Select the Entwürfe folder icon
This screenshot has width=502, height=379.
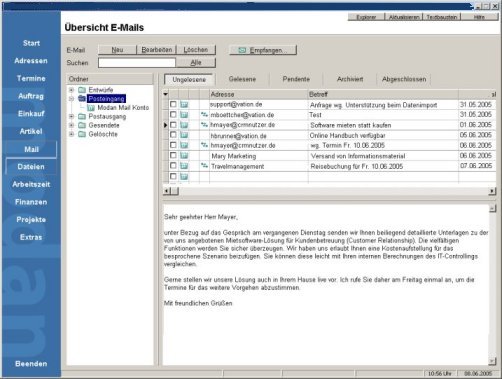tap(82, 90)
